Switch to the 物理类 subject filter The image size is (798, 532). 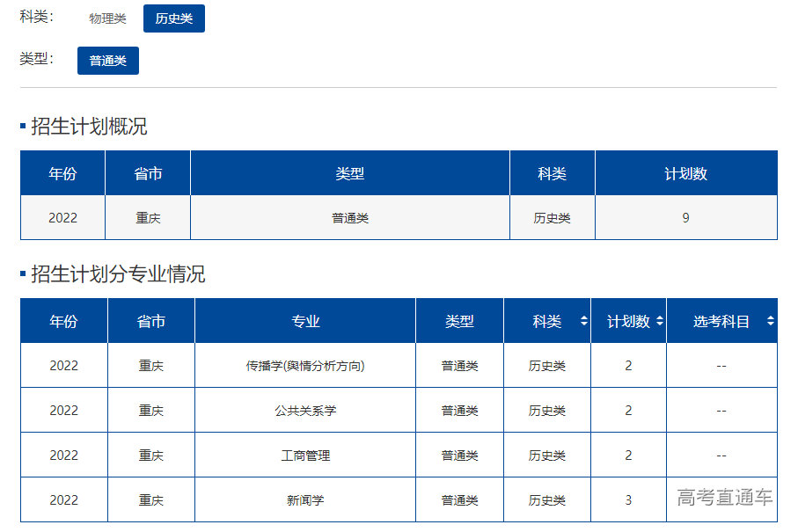click(106, 18)
